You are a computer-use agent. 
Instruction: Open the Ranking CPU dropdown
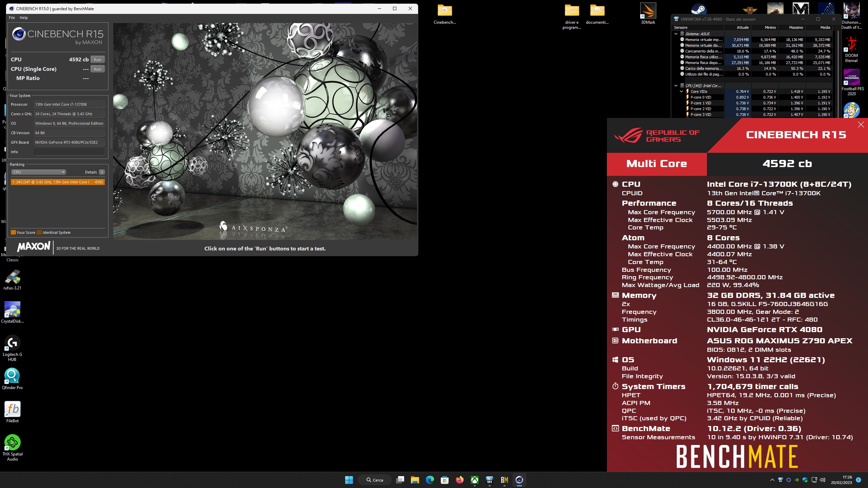point(39,172)
